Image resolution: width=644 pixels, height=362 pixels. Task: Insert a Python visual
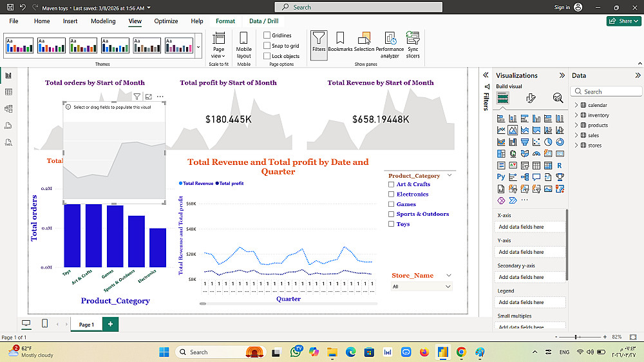tap(501, 177)
